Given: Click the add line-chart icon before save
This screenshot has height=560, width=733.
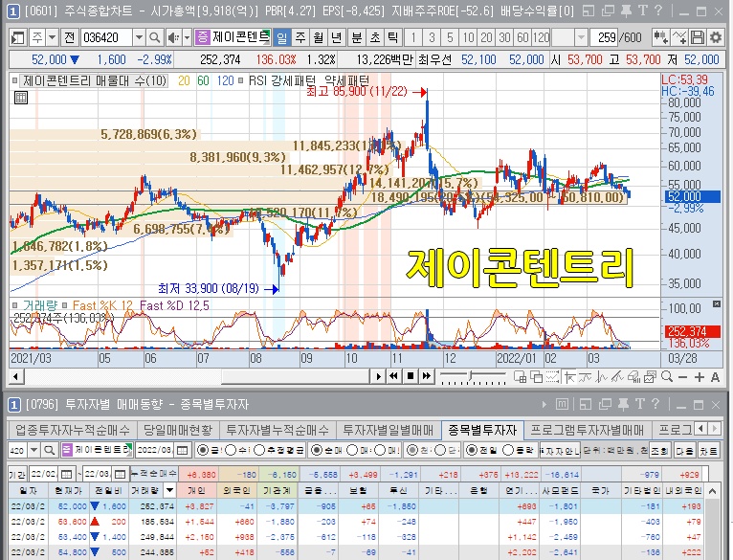Looking at the screenshot, I should [679, 37].
